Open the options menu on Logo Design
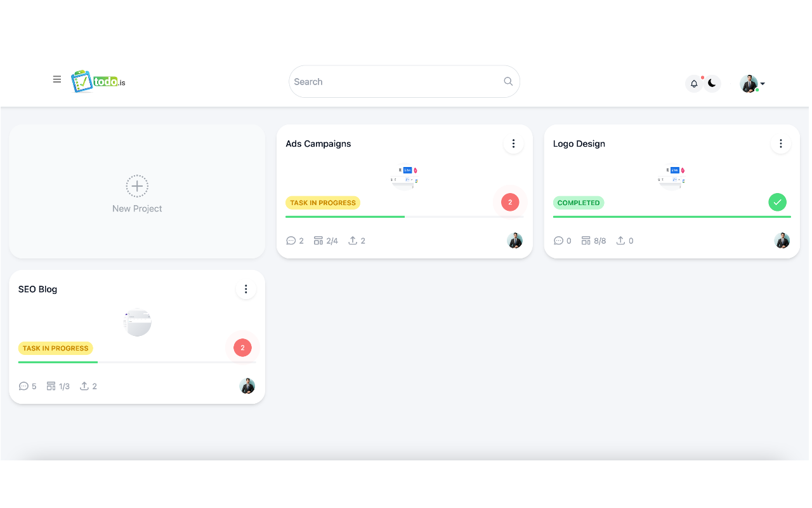Viewport: 812px width, 508px height. tap(781, 144)
